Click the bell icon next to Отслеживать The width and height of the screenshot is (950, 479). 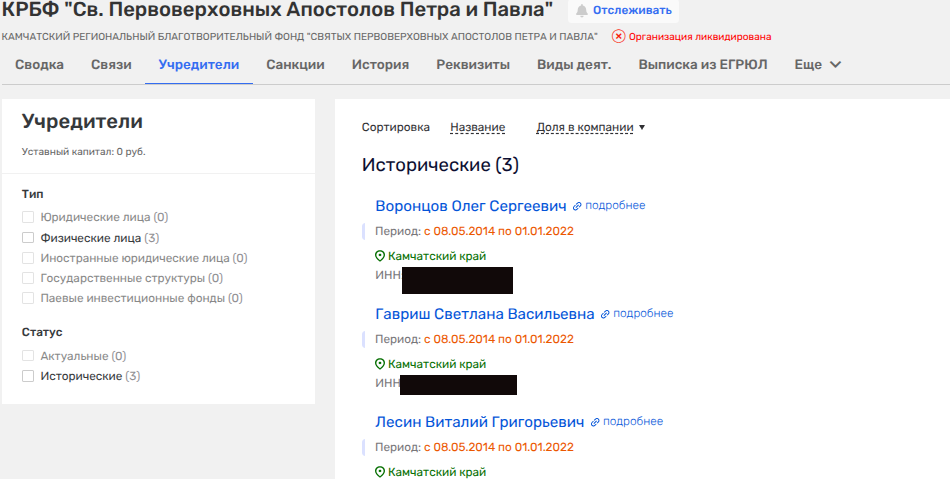point(581,11)
